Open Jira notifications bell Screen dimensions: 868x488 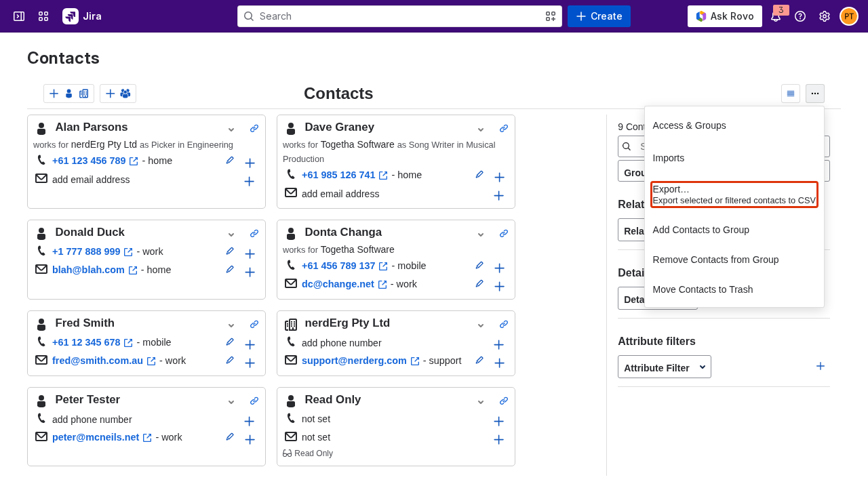[x=776, y=16]
